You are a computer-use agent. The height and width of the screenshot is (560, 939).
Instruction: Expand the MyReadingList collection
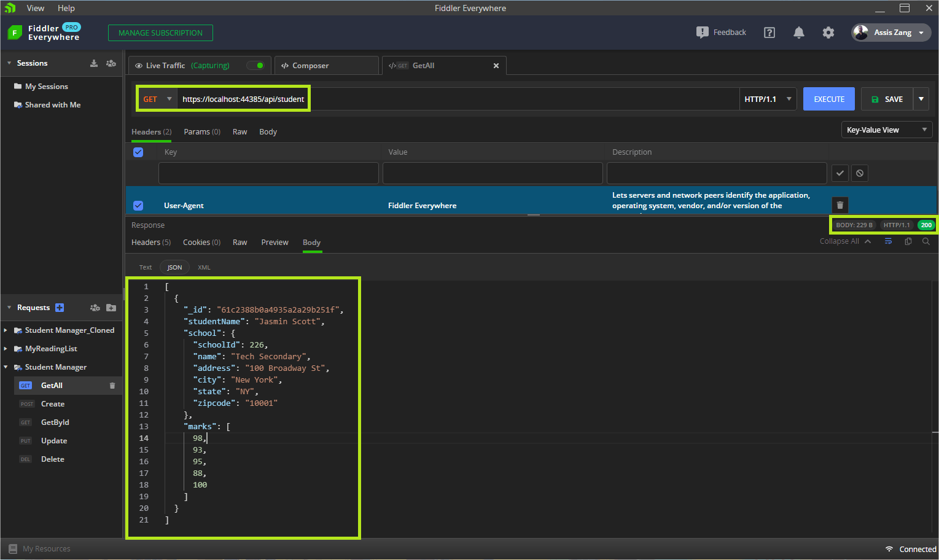6,349
